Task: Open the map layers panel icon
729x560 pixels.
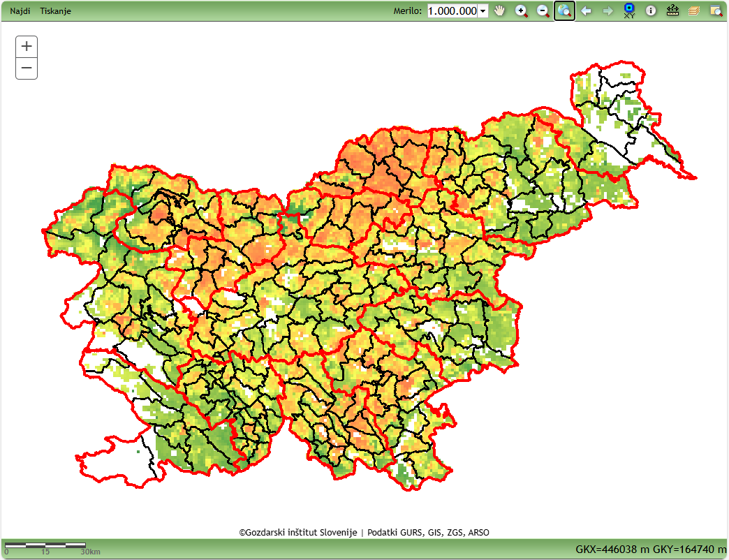Action: pyautogui.click(x=694, y=10)
